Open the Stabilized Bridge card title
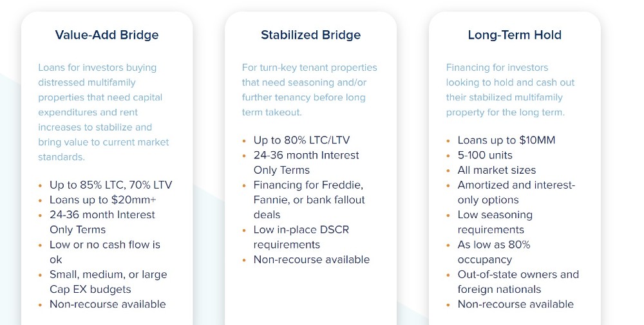644x325 pixels. (311, 35)
